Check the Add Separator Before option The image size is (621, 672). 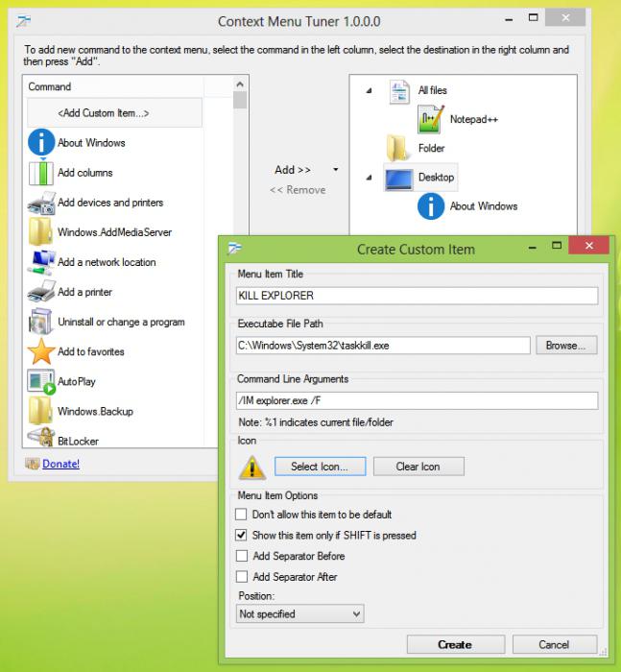point(242,557)
